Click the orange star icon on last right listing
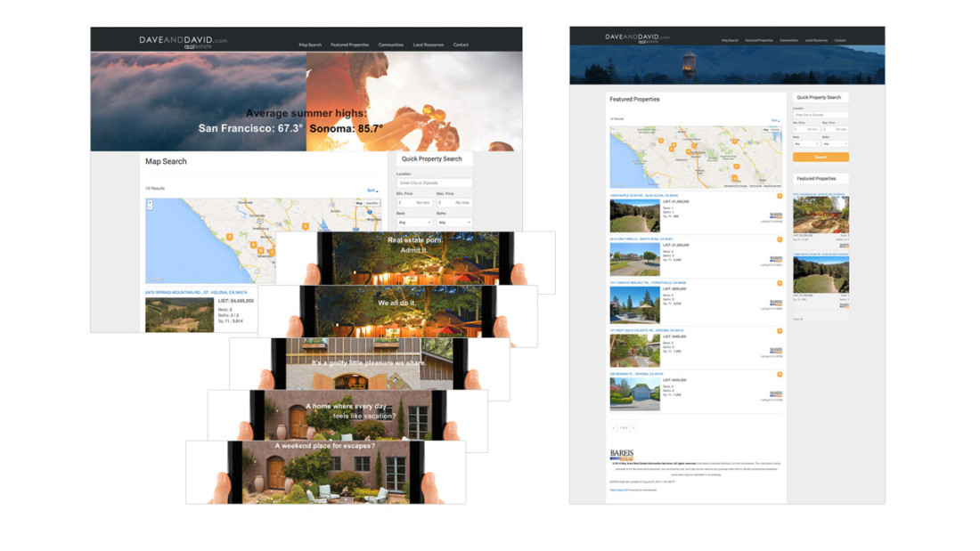 coord(780,375)
